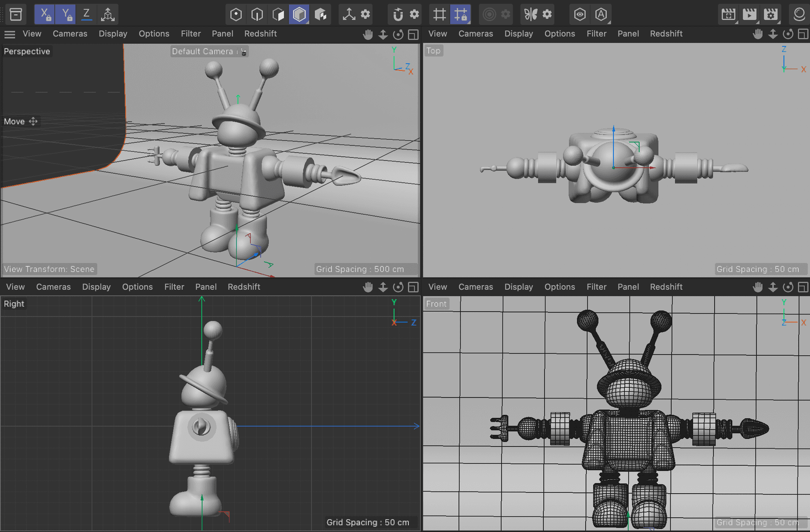
Task: Open symmetry settings gear
Action: click(547, 14)
